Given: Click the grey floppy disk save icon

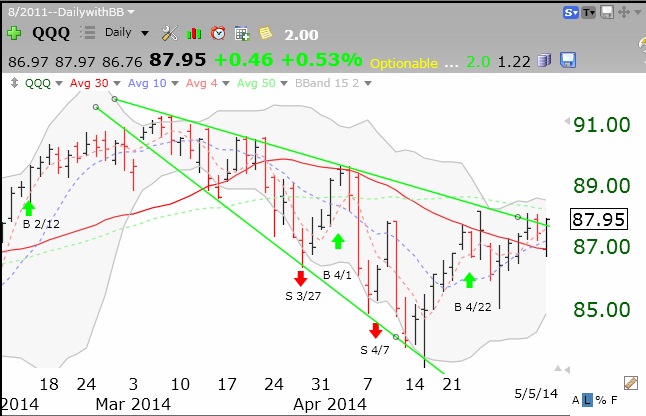Looking at the screenshot, I should coord(607,12).
